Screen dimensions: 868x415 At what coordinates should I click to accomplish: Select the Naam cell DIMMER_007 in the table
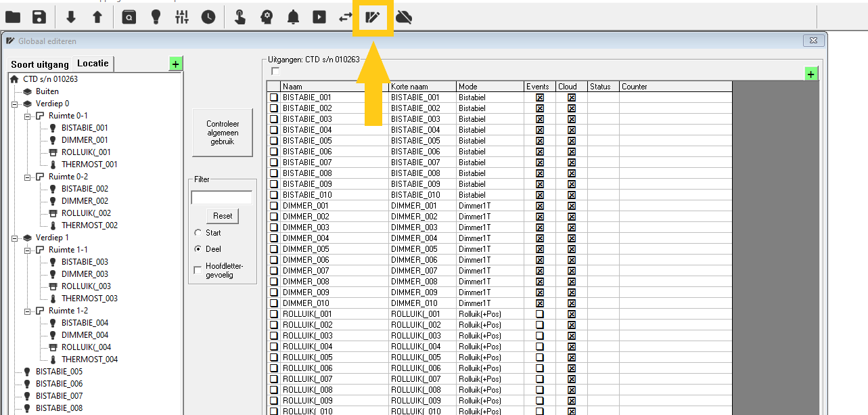[x=335, y=271]
